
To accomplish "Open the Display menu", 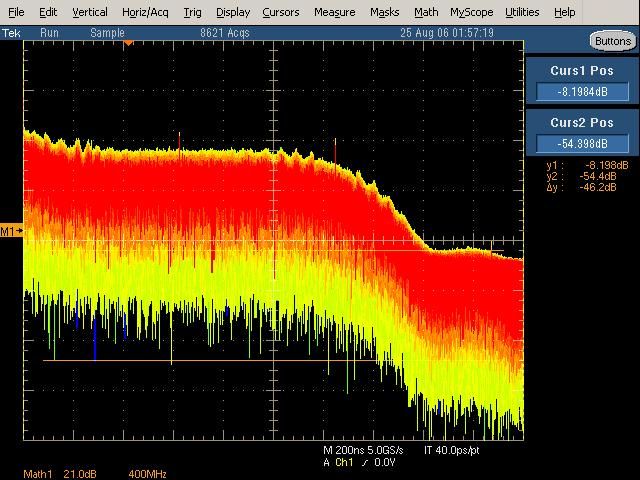I will 233,12.
